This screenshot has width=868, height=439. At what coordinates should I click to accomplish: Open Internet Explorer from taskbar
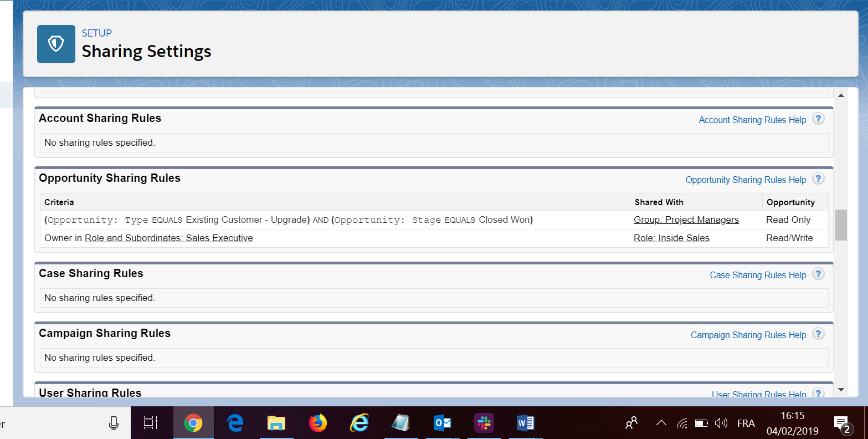[x=359, y=423]
